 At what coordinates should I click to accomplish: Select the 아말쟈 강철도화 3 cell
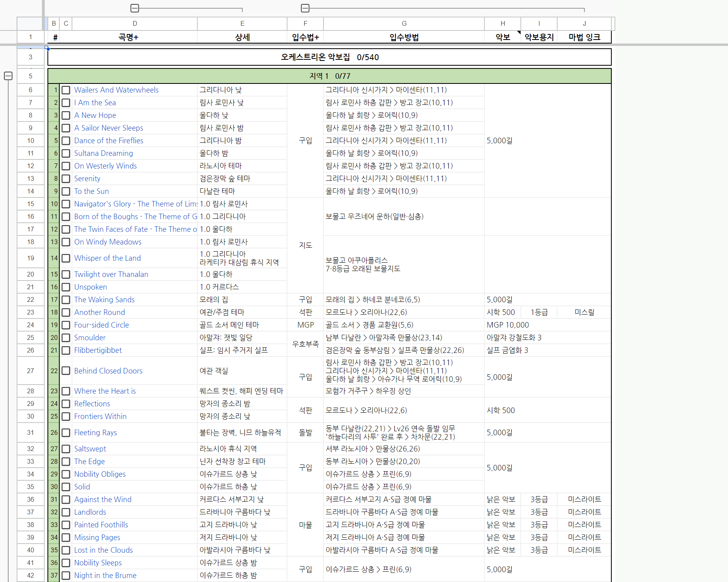[548, 337]
